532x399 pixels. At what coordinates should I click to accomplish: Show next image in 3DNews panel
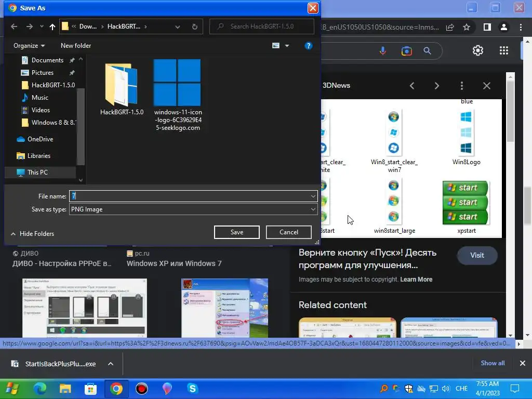(436, 86)
